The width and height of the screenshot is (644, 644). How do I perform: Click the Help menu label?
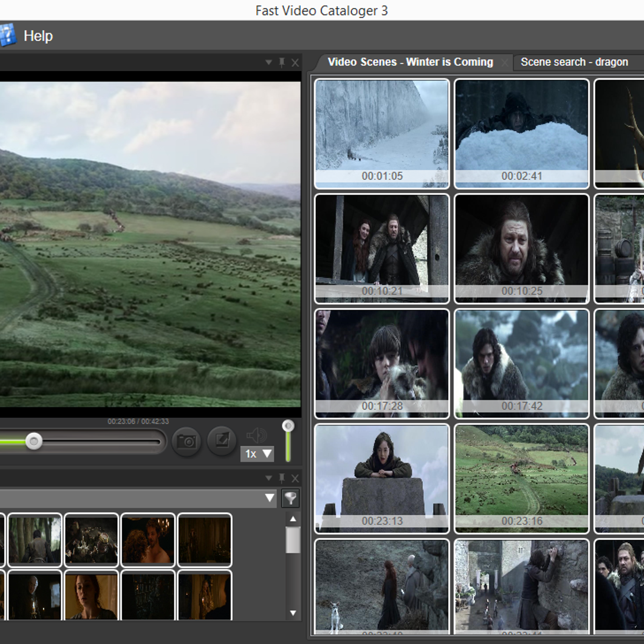(38, 36)
